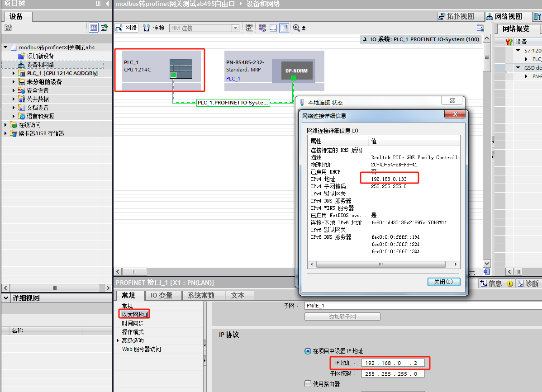
Task: Select 操作模式 in properties navigation
Action: [133, 332]
